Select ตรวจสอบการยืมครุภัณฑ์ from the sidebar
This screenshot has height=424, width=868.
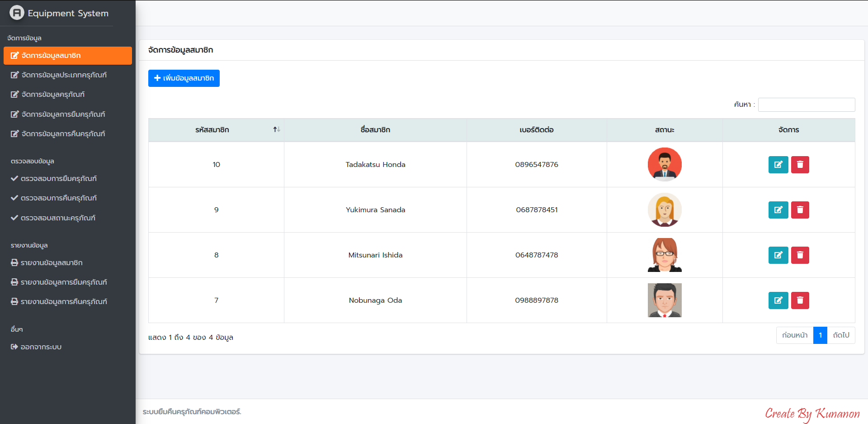(58, 179)
